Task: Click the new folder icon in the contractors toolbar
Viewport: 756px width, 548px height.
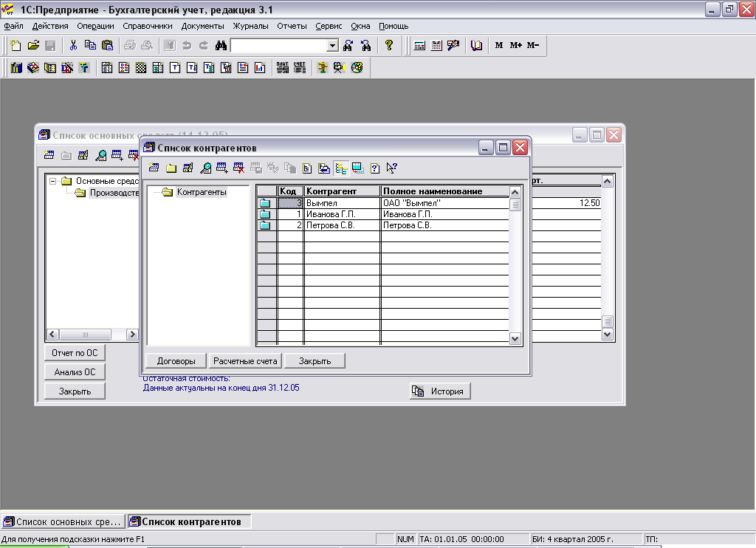Action: click(171, 168)
